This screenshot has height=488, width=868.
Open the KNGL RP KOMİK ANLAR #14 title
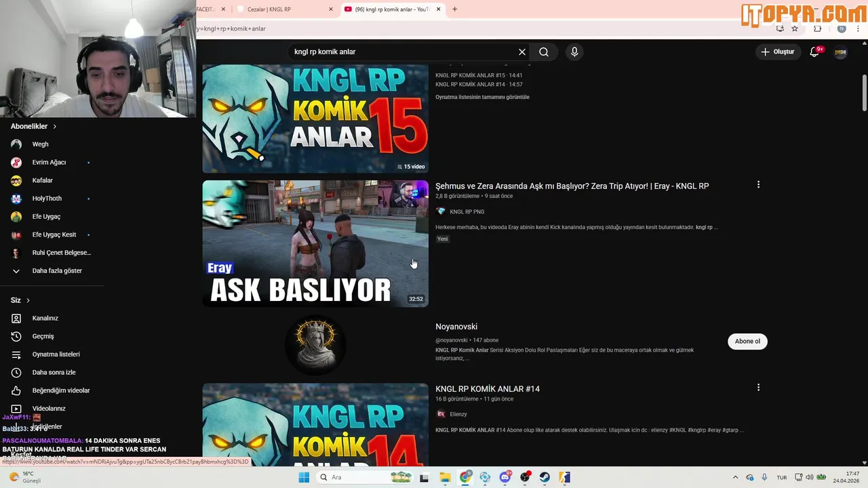(488, 389)
